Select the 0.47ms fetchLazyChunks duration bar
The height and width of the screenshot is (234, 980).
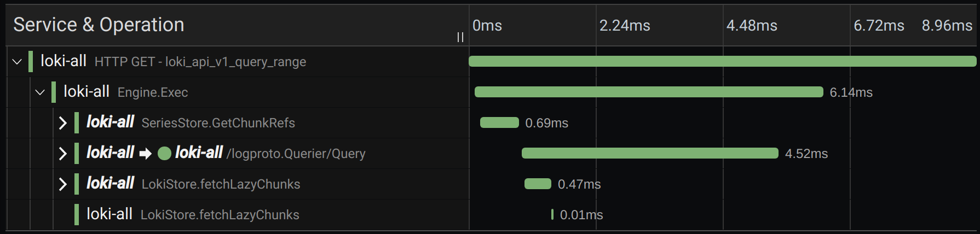click(x=537, y=184)
